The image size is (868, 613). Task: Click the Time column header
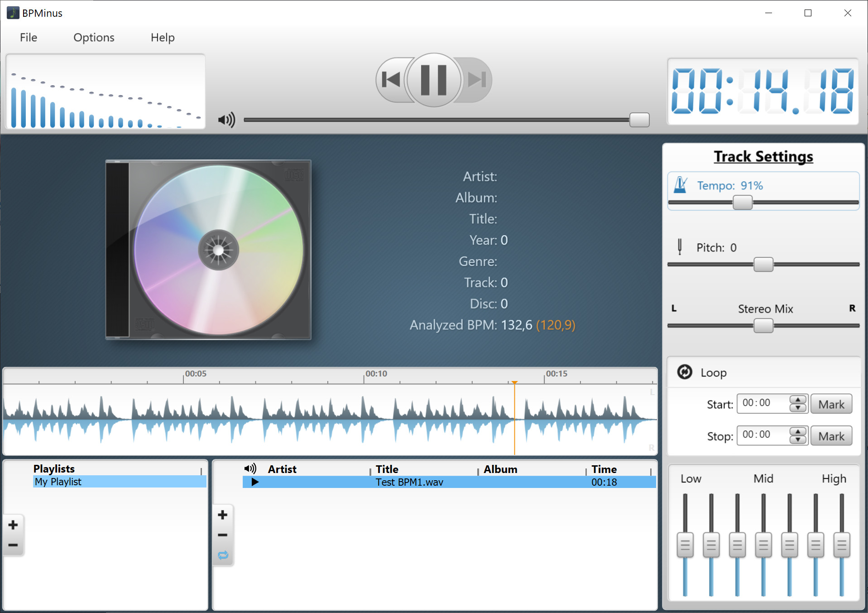coord(604,469)
